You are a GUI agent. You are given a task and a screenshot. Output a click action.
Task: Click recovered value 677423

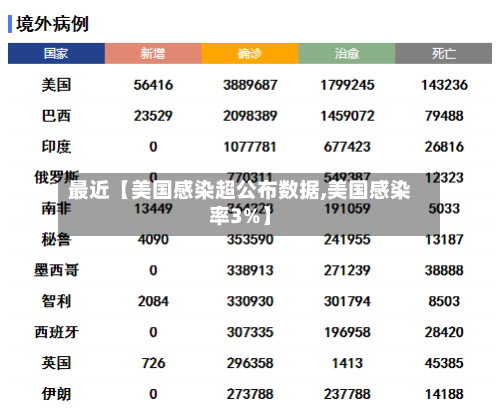347,147
